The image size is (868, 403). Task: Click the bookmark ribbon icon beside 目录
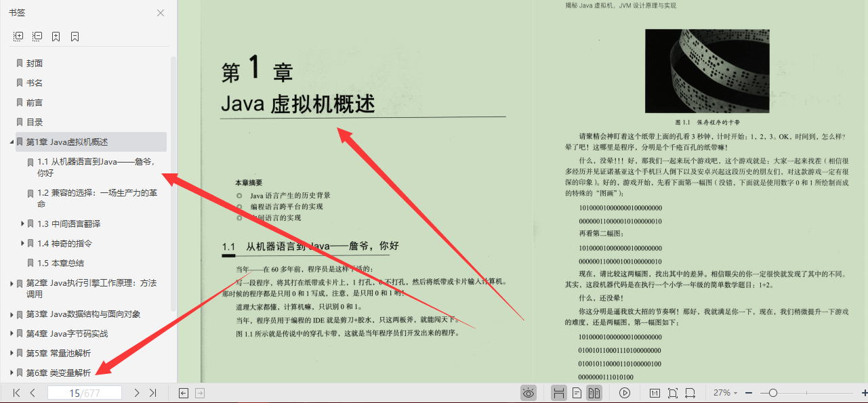pyautogui.click(x=20, y=122)
